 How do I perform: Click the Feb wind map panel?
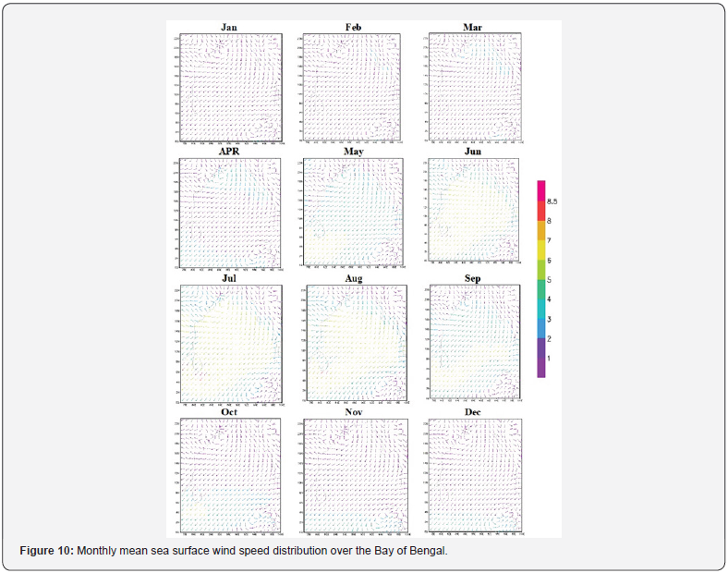tap(351, 87)
